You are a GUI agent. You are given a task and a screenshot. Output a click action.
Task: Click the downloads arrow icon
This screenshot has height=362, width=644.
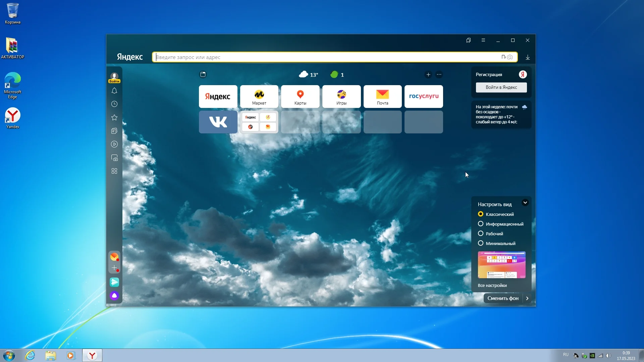point(528,57)
